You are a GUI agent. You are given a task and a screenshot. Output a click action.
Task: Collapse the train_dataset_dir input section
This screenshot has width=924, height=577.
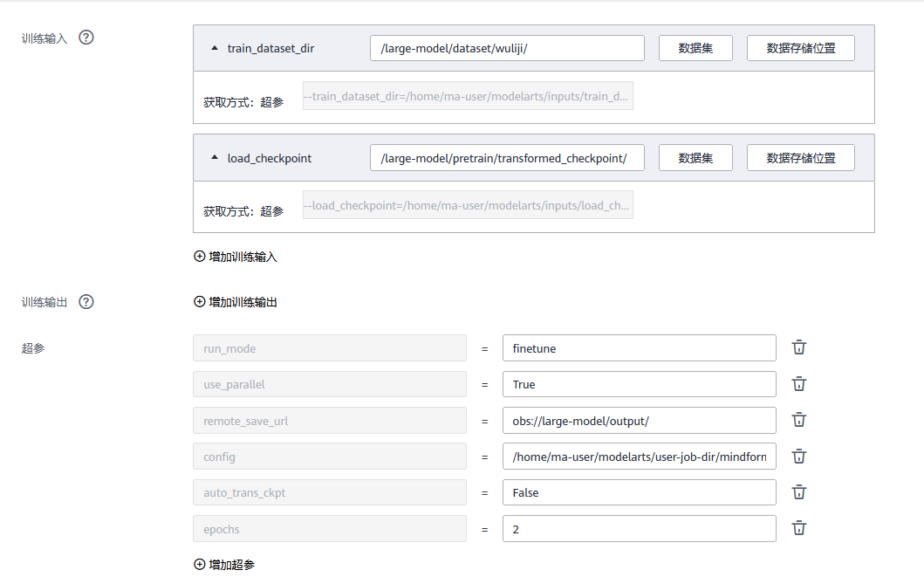(215, 48)
